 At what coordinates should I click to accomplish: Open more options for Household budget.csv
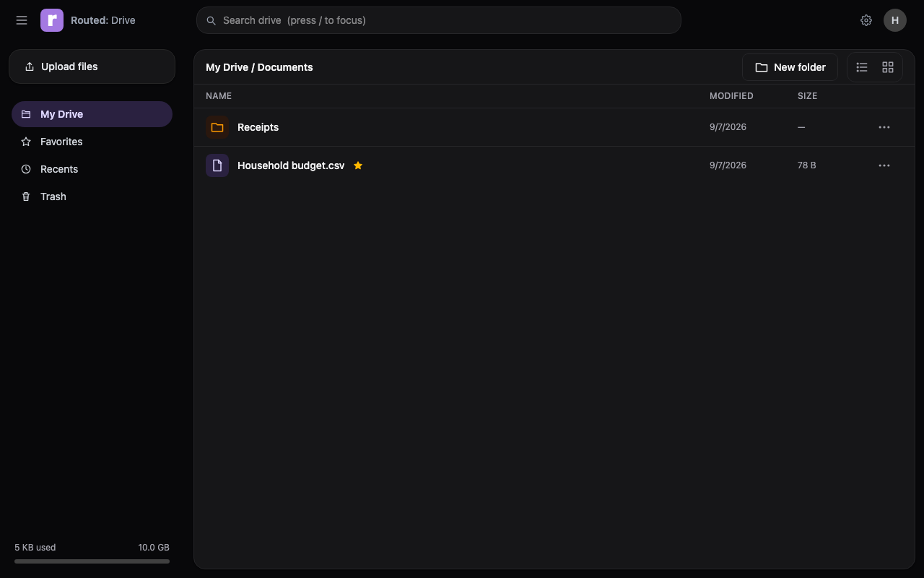coord(884,165)
